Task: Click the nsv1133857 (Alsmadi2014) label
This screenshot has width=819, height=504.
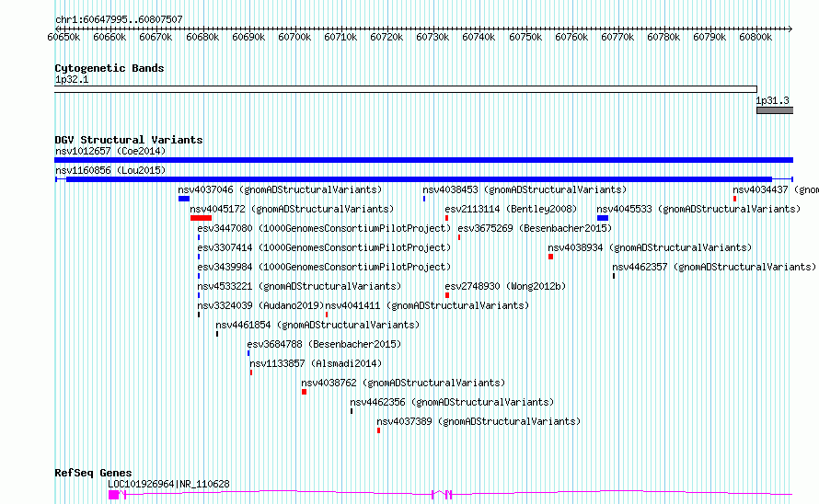Action: coord(316,364)
